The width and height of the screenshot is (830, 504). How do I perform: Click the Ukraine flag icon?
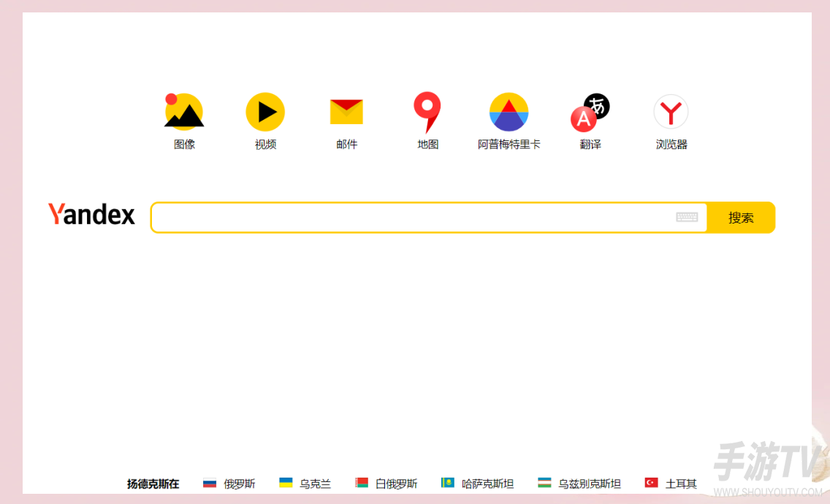tap(286, 482)
